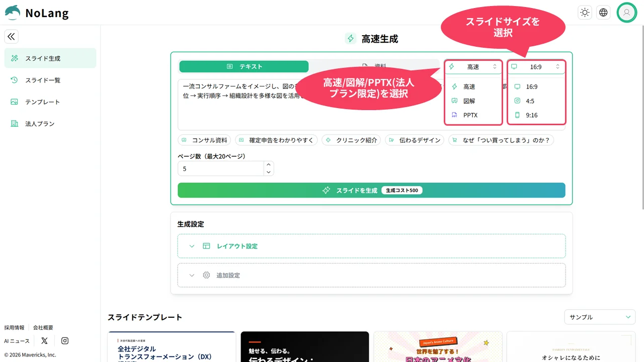Go to スライド生成 in the sidebar
Image resolution: width=644 pixels, height=362 pixels.
pos(50,58)
